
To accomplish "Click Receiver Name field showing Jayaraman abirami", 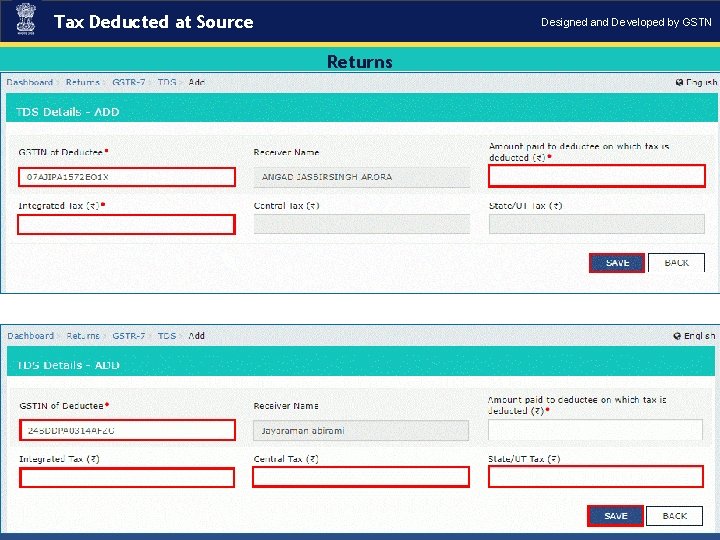I will 361,431.
